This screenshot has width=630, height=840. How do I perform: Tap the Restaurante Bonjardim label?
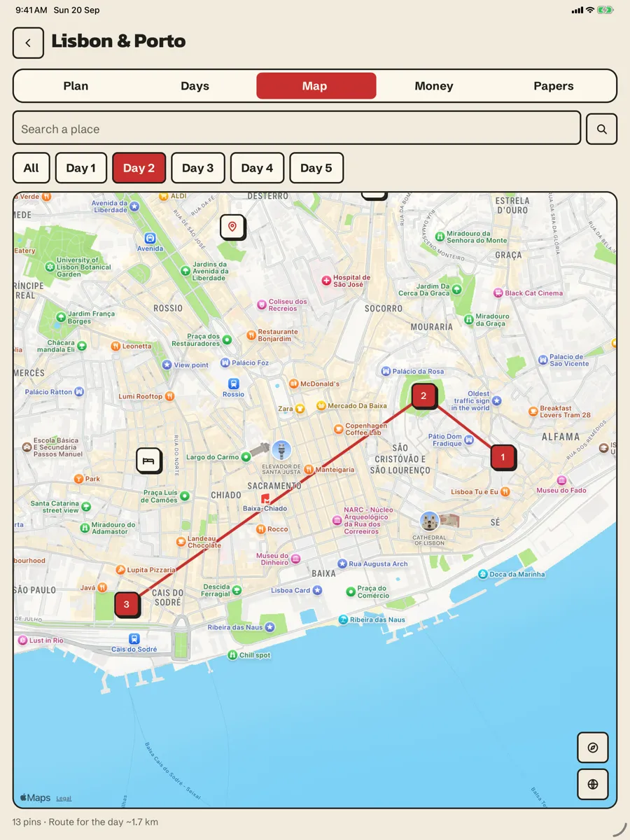point(278,335)
